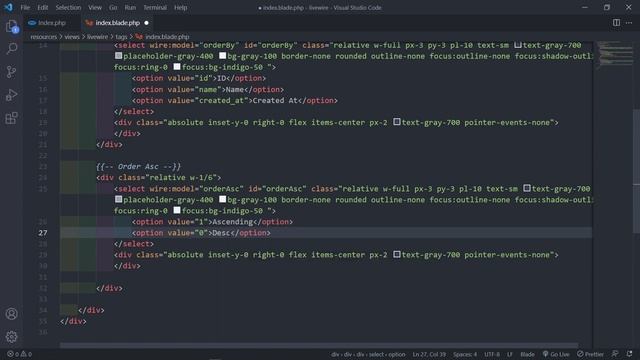Click the unsaved dot on index.blade.php tab

pos(147,23)
